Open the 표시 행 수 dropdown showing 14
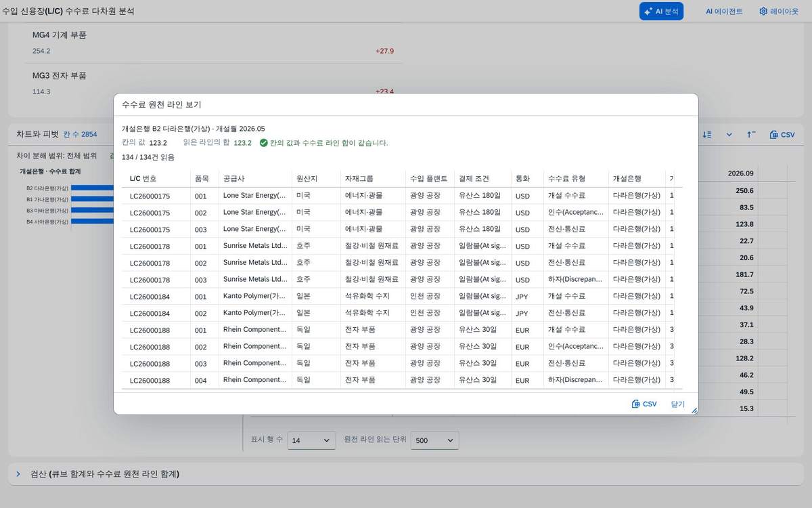The image size is (812, 508). tap(311, 440)
